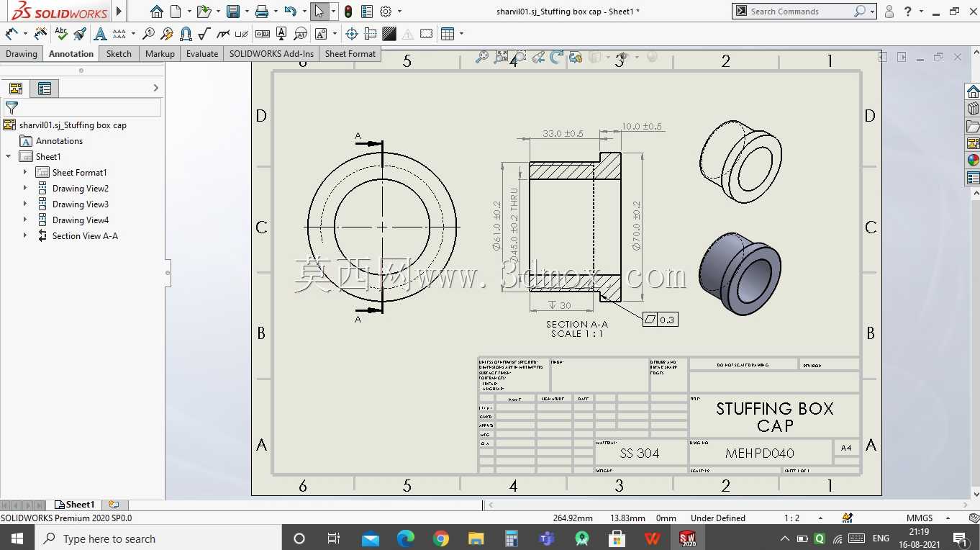Image resolution: width=980 pixels, height=550 pixels.
Task: Select Annotations in the feature tree
Action: pyautogui.click(x=59, y=141)
